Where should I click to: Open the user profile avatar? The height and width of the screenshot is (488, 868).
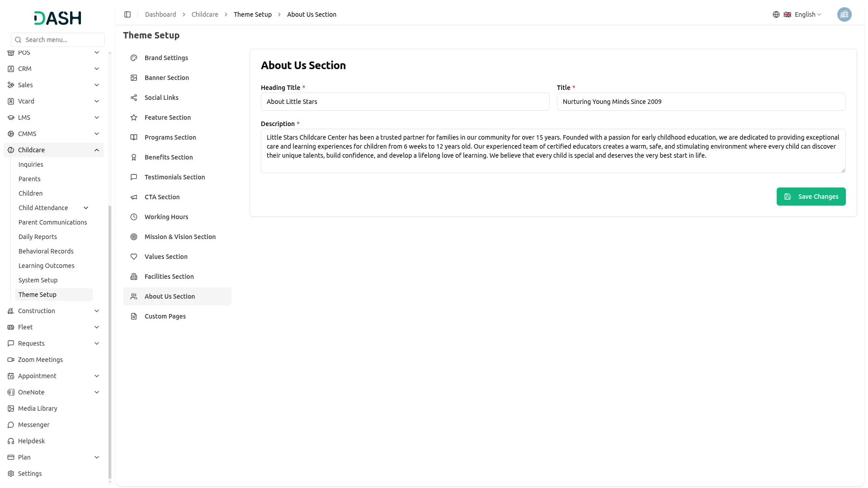[x=844, y=14]
